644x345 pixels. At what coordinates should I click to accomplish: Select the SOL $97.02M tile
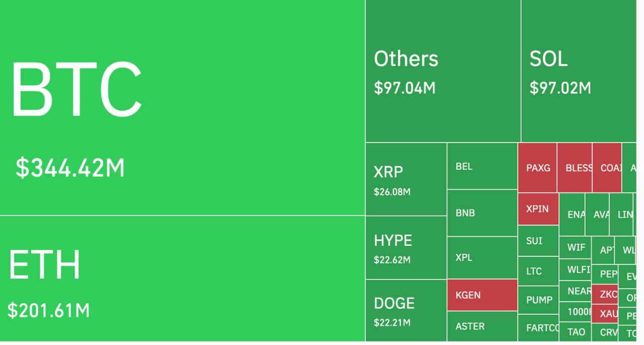click(x=579, y=71)
